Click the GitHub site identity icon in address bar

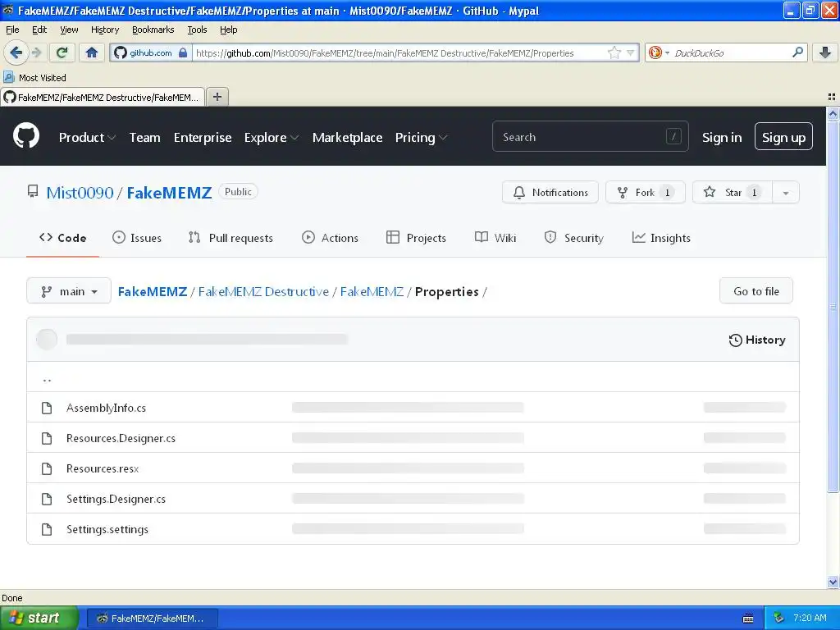click(x=121, y=52)
